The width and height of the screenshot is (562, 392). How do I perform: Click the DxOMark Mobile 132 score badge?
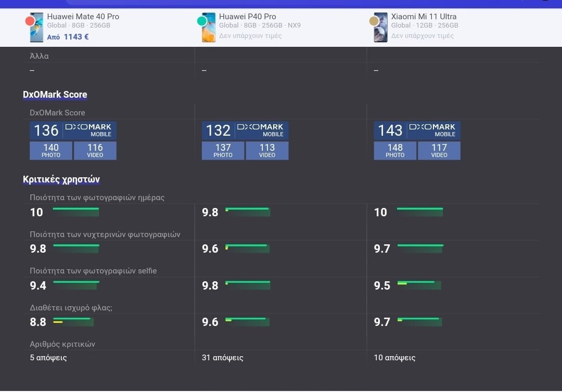click(245, 130)
